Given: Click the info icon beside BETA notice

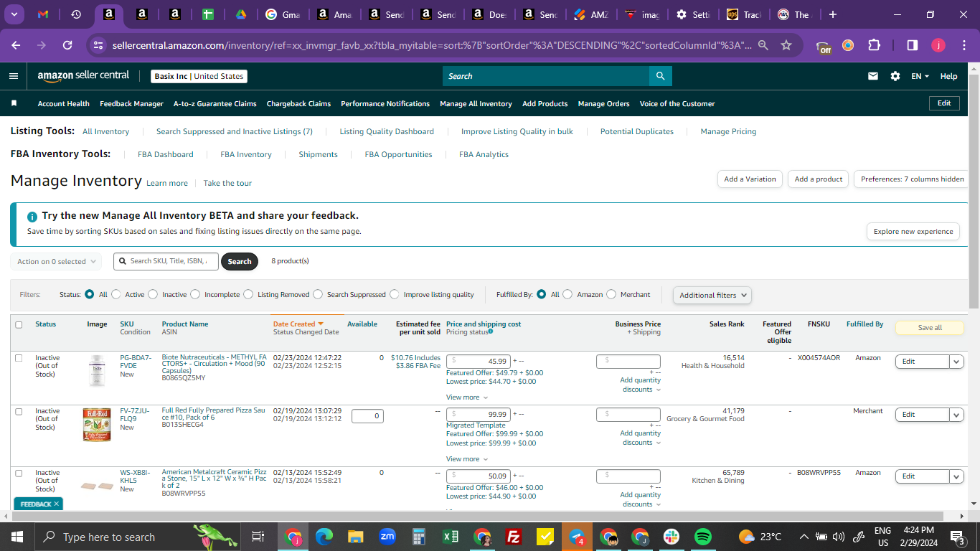Looking at the screenshot, I should click(32, 217).
